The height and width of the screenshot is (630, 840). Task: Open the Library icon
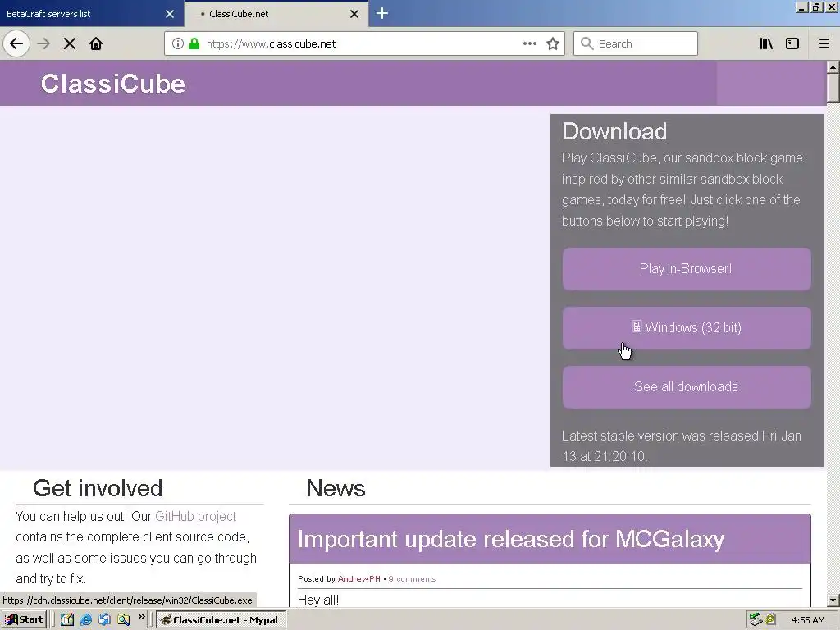(x=766, y=43)
